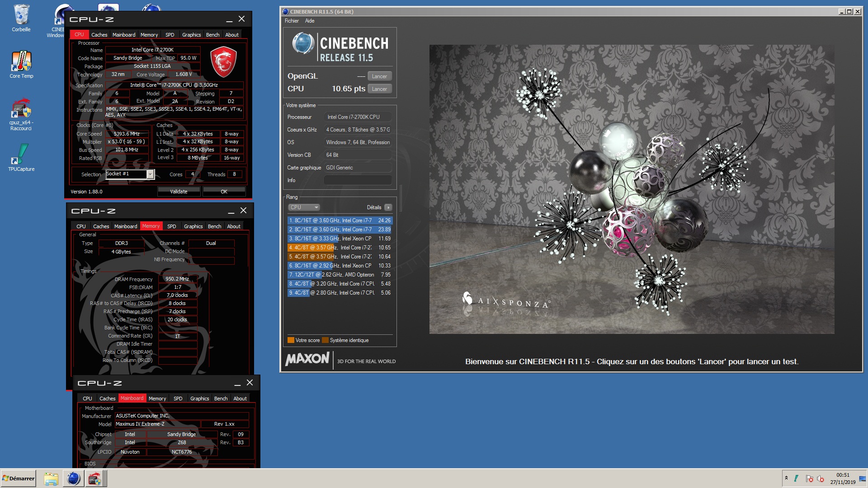Open the CPU dropdown in the Rang section
Screen dimensions: 868x488
click(x=304, y=207)
